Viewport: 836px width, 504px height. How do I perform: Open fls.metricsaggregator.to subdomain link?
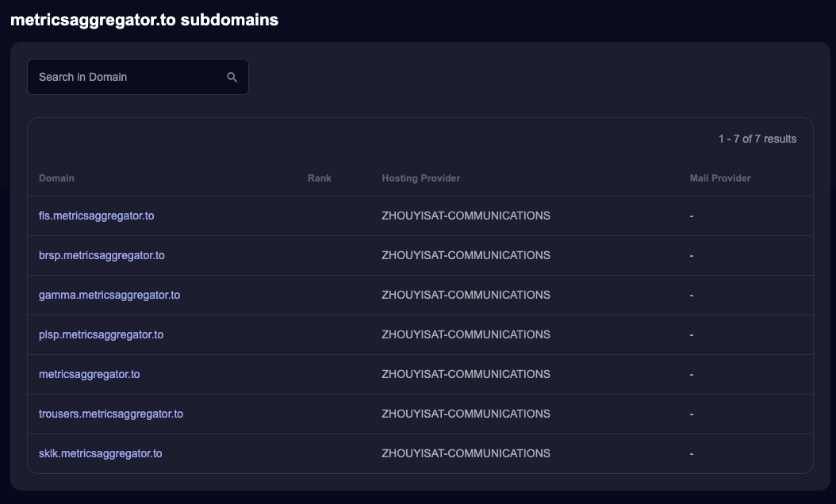pos(97,216)
